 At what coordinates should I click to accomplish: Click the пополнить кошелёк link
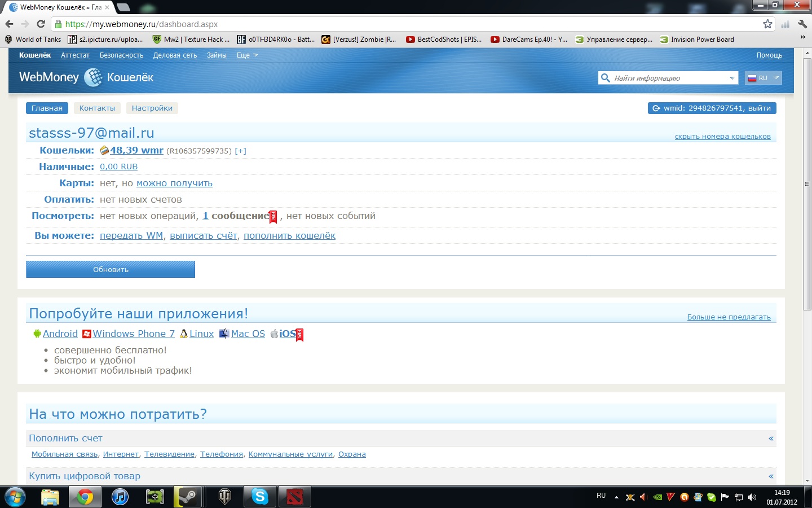(x=289, y=236)
